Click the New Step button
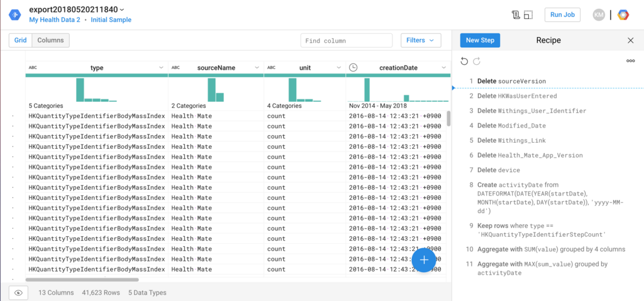Image resolution: width=644 pixels, height=301 pixels. 480,40
